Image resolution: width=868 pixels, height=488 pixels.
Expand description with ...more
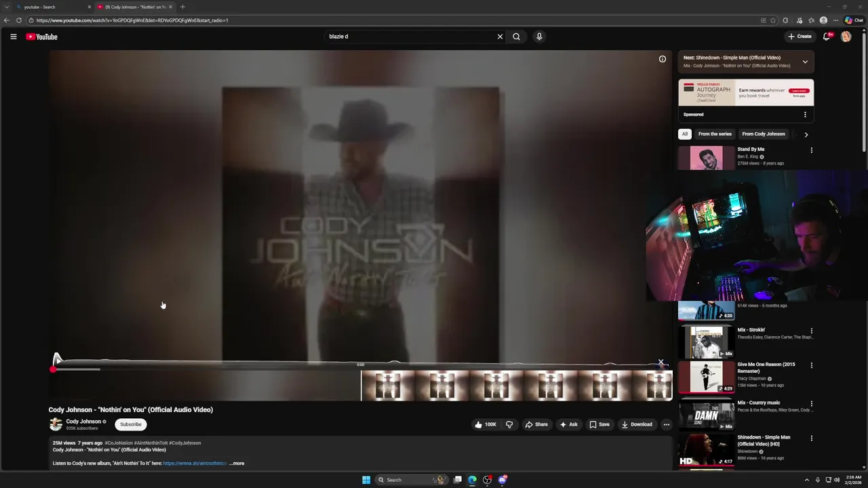coord(237,464)
